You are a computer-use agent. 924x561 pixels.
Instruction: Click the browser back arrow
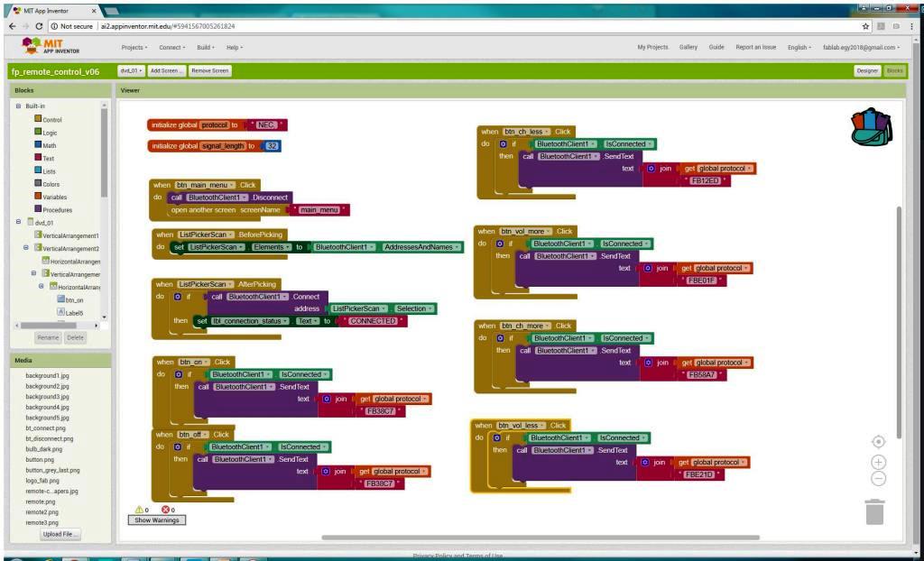point(13,26)
